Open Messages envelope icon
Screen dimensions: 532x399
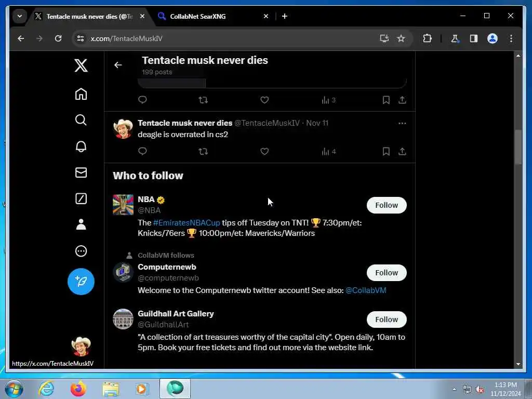pyautogui.click(x=81, y=172)
